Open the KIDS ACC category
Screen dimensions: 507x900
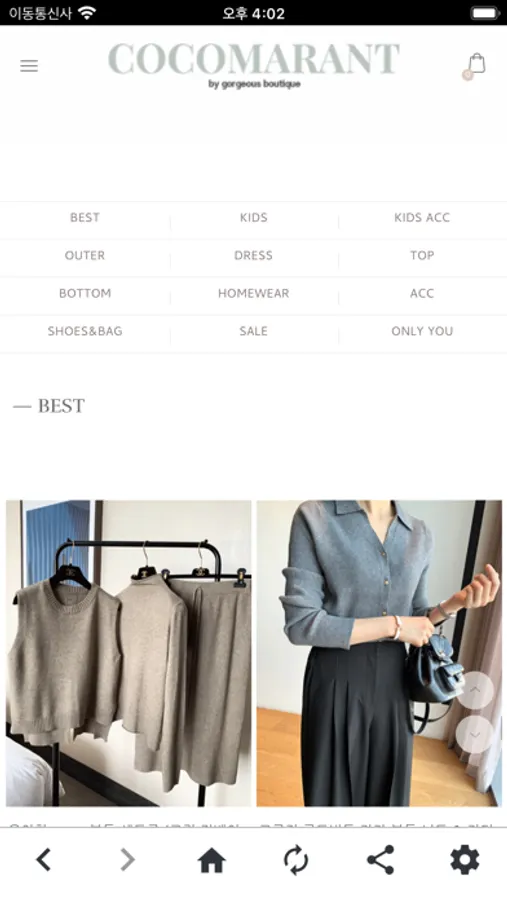422,218
